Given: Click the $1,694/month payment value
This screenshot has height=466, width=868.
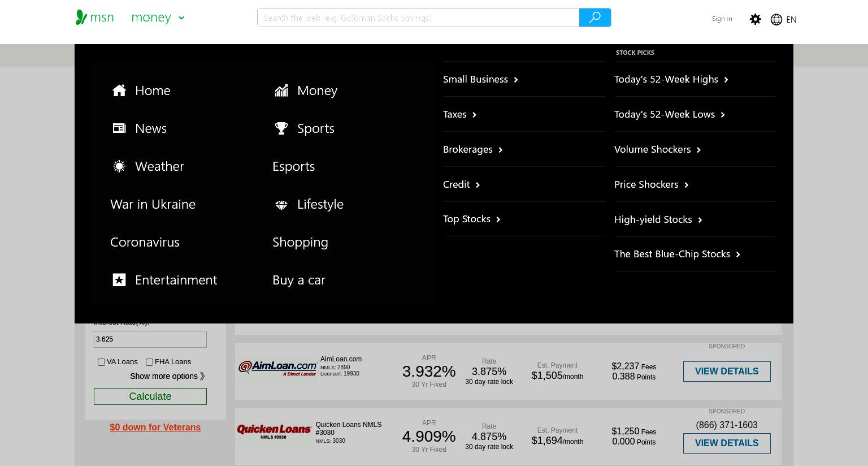Looking at the screenshot, I should pyautogui.click(x=557, y=441).
